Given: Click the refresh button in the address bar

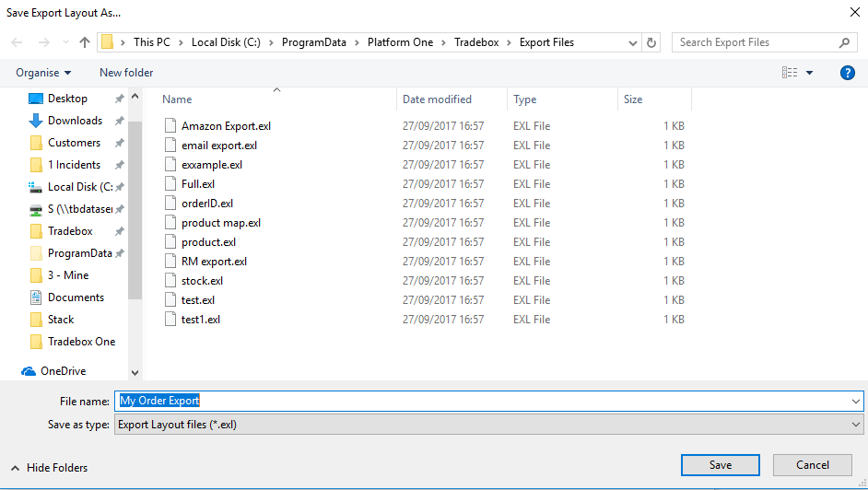Looking at the screenshot, I should [x=651, y=42].
